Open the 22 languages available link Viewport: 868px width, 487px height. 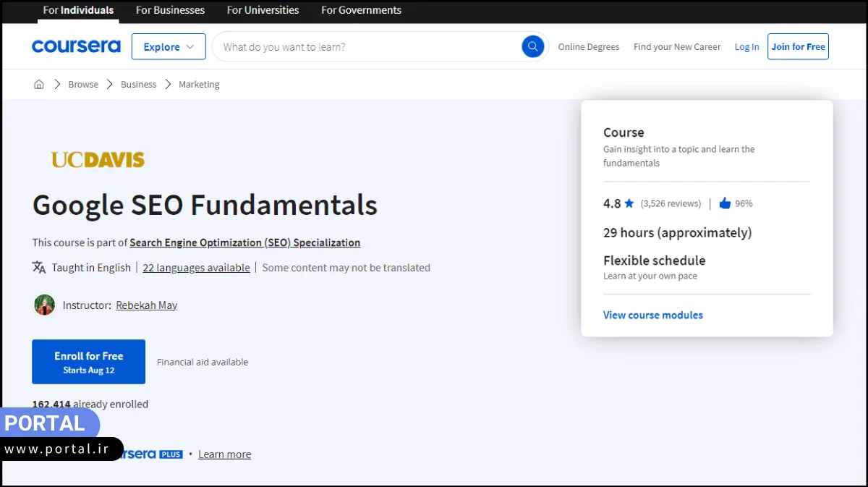click(x=196, y=267)
